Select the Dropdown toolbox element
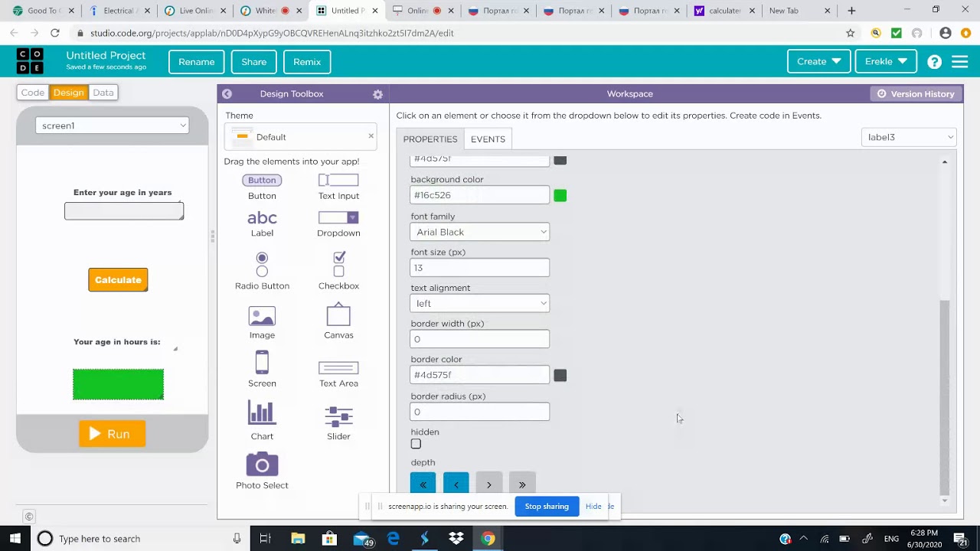 coord(338,224)
